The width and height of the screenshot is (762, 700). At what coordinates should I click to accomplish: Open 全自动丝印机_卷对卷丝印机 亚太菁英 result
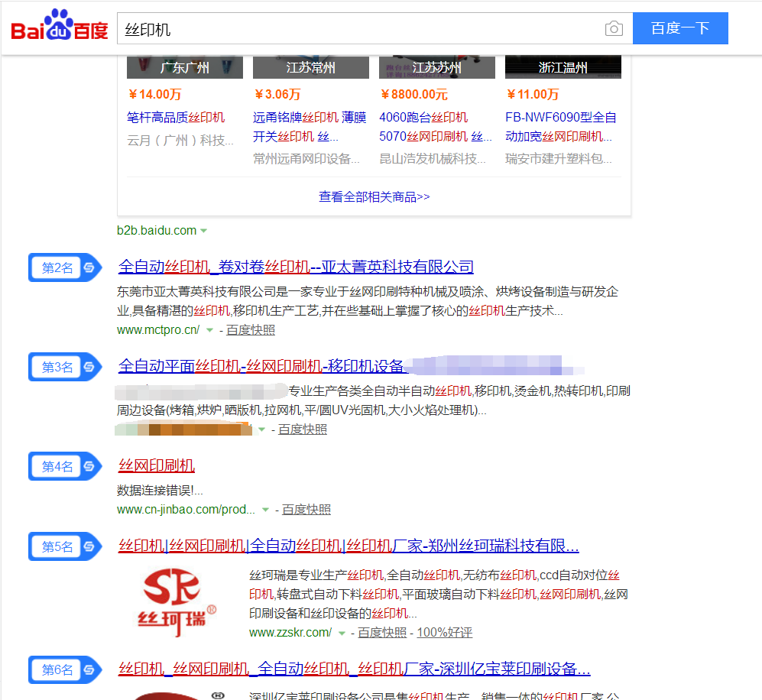296,267
